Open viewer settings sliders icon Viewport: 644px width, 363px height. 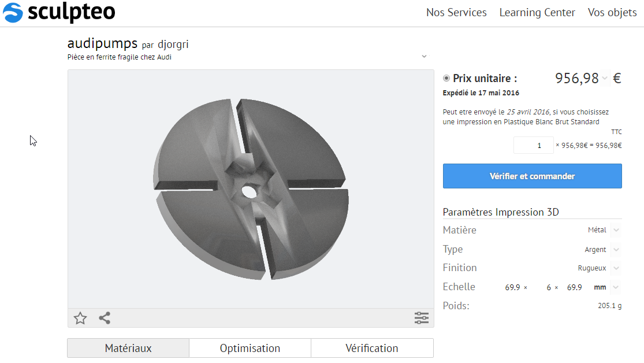click(x=422, y=318)
